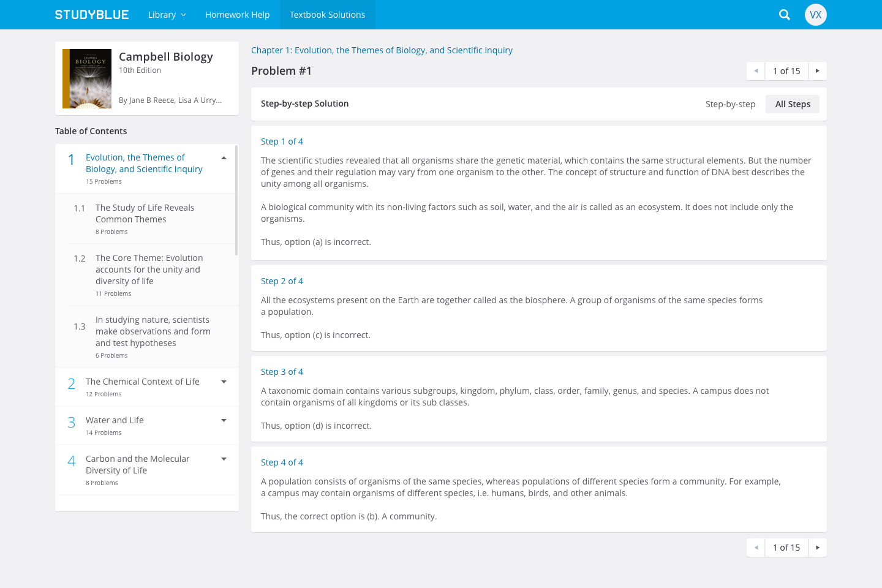Go to previous problem using top arrow
Screen dimensions: 882x588
(756, 71)
